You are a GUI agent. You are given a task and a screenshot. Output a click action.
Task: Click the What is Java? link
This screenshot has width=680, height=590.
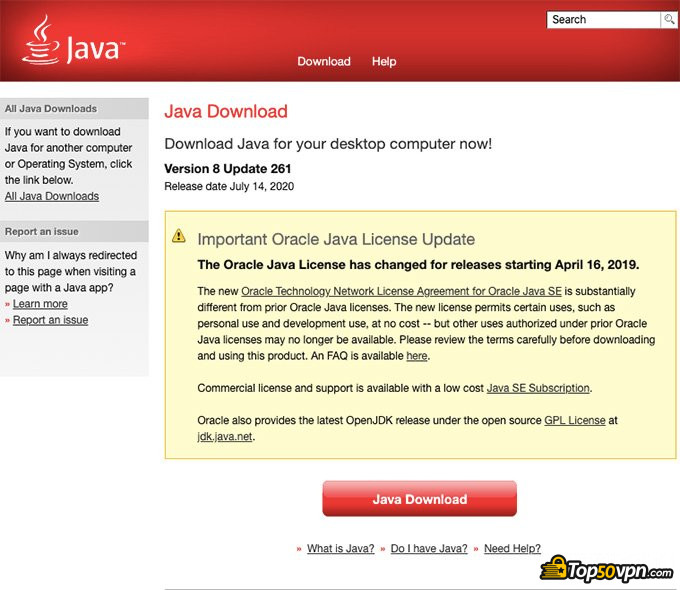[x=340, y=549]
